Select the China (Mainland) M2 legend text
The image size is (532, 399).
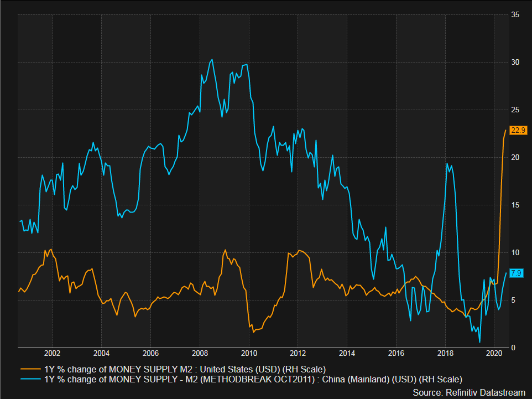pyautogui.click(x=253, y=379)
